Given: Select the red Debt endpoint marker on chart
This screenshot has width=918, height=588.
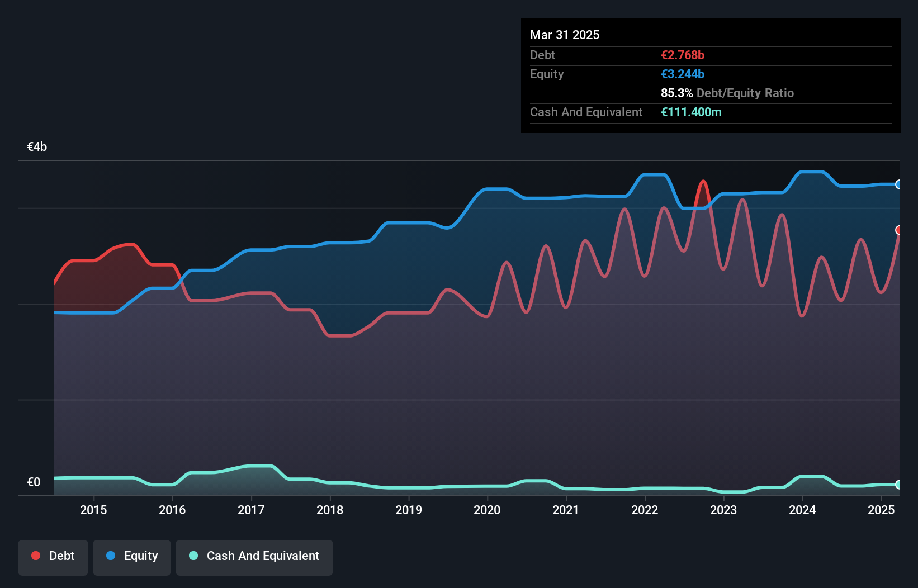Looking at the screenshot, I should (899, 229).
